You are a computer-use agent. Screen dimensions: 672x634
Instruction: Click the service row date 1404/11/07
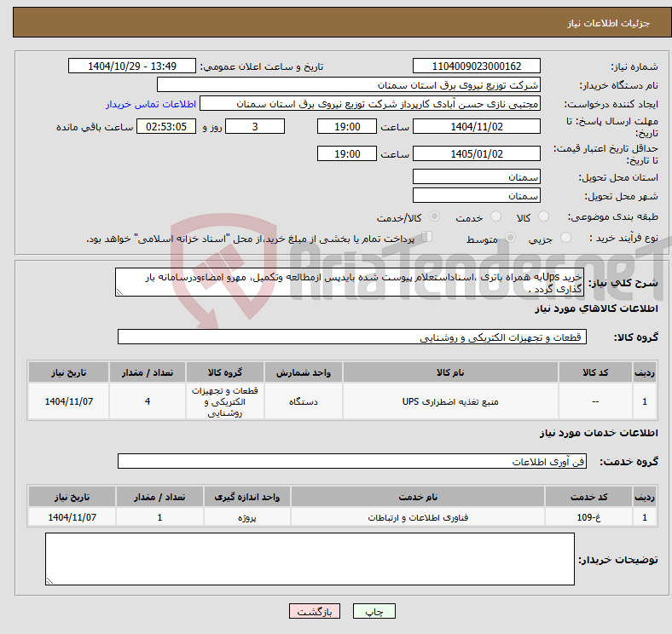[x=72, y=517]
